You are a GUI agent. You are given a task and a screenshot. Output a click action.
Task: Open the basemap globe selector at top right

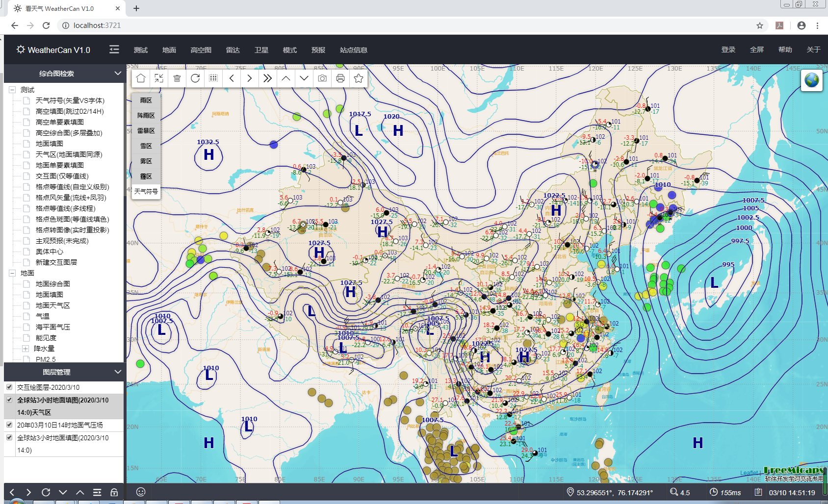coord(812,80)
